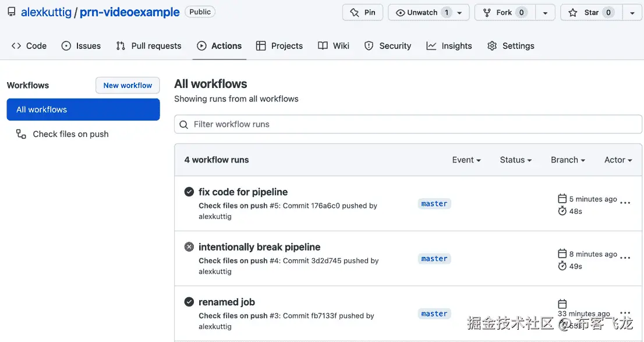Image resolution: width=644 pixels, height=342 pixels.
Task: Click the Pull requests icon
Action: [x=121, y=45]
